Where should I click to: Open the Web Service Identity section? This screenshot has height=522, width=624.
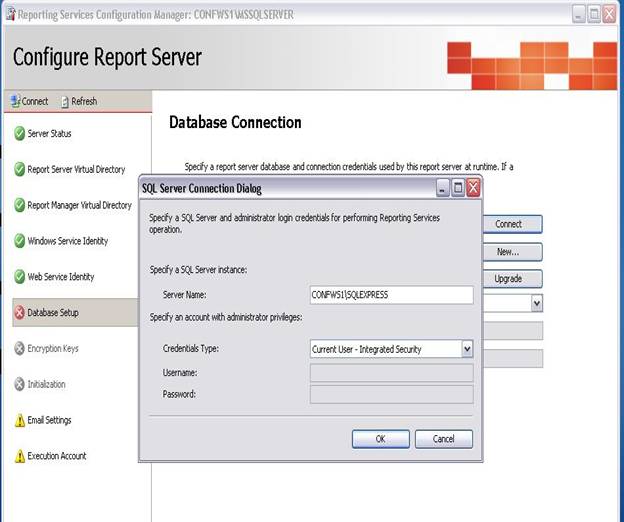[61, 277]
